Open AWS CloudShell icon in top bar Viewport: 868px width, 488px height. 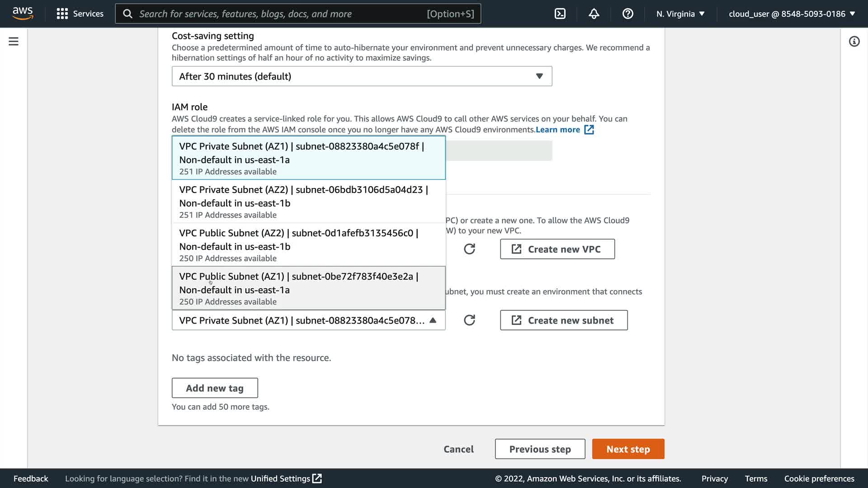tap(560, 14)
